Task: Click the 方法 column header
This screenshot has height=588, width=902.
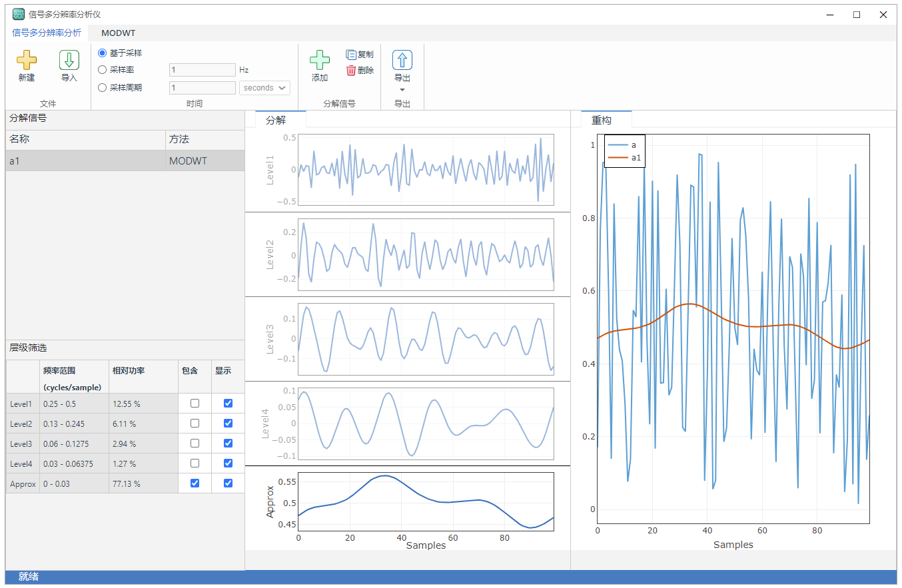Action: click(205, 140)
